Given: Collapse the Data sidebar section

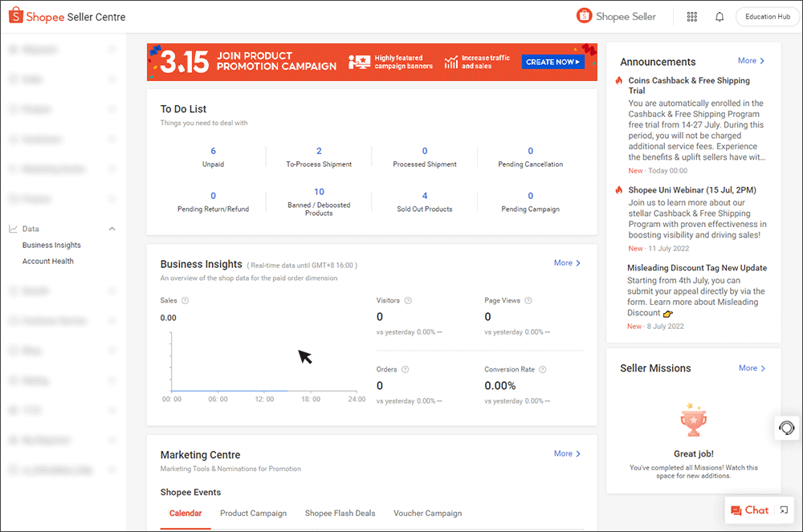Looking at the screenshot, I should (112, 229).
